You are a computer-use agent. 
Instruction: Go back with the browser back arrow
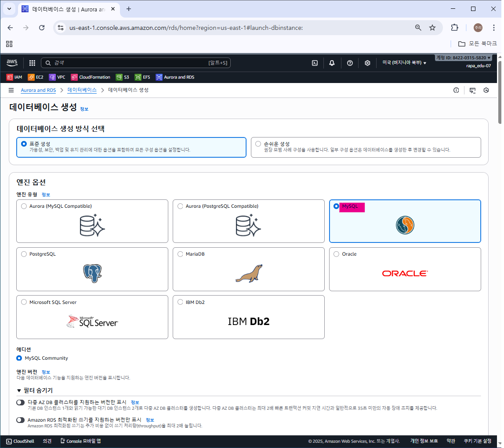tap(10, 28)
